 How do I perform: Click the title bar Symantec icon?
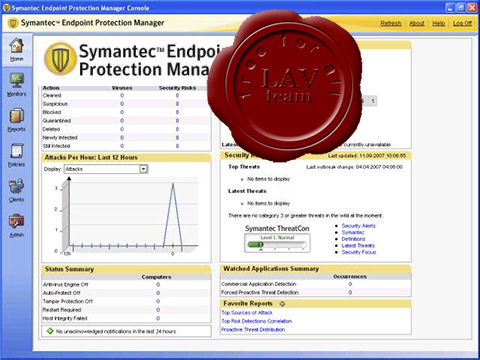[x=6, y=8]
